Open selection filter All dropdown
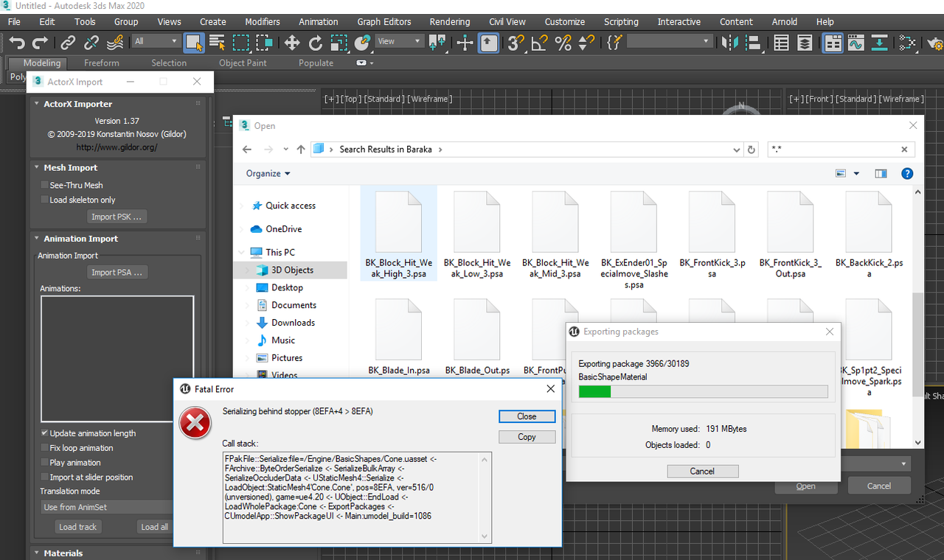 pos(156,41)
